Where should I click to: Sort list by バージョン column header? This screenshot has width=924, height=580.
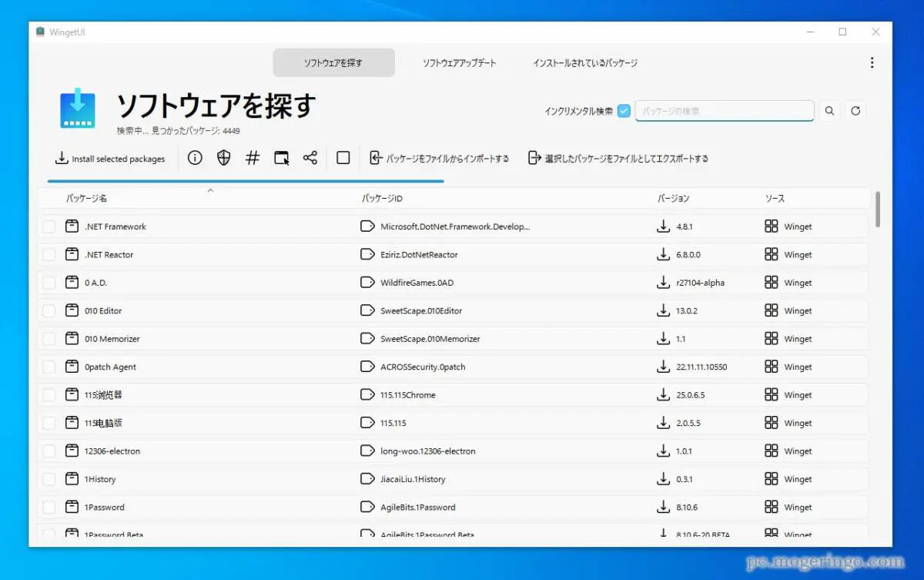coord(673,199)
